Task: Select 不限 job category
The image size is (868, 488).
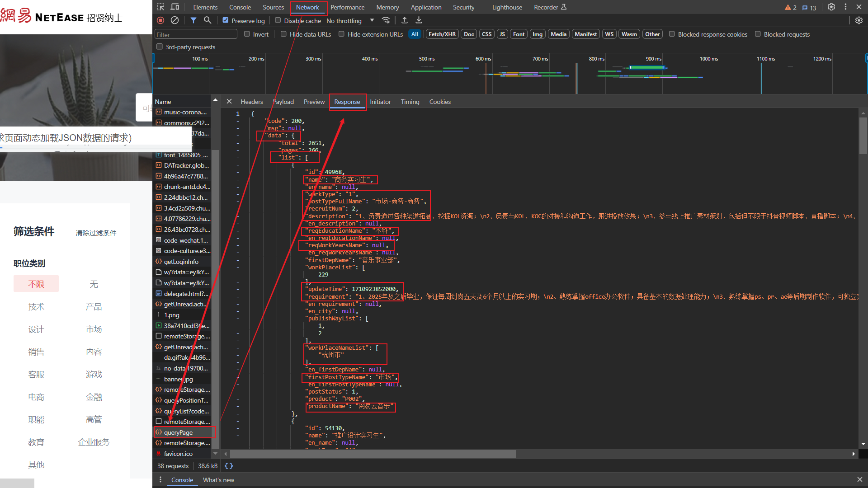Action: [x=36, y=284]
